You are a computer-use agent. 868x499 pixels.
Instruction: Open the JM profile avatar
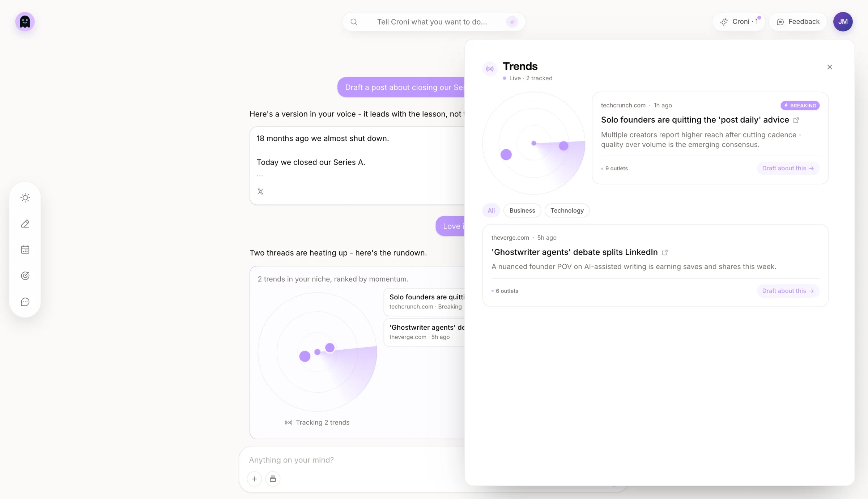pos(843,22)
